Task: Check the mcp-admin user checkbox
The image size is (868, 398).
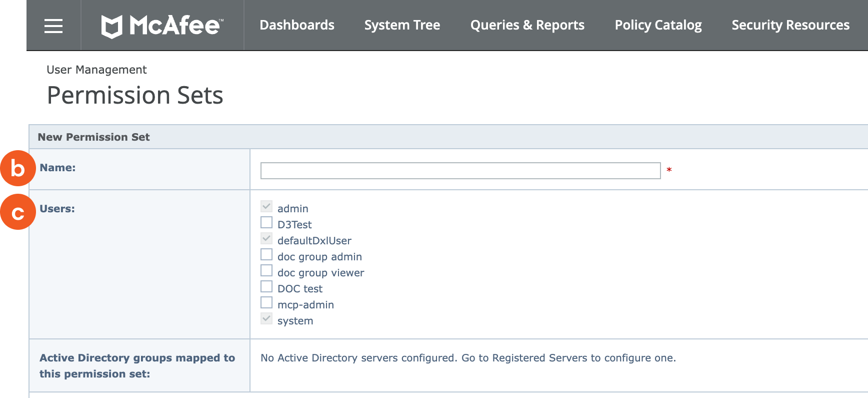Action: 266,303
